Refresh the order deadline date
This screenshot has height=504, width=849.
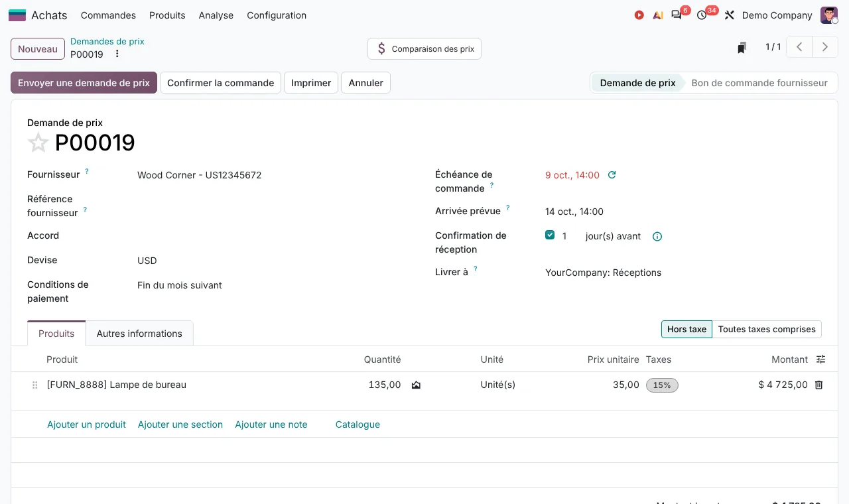(612, 175)
